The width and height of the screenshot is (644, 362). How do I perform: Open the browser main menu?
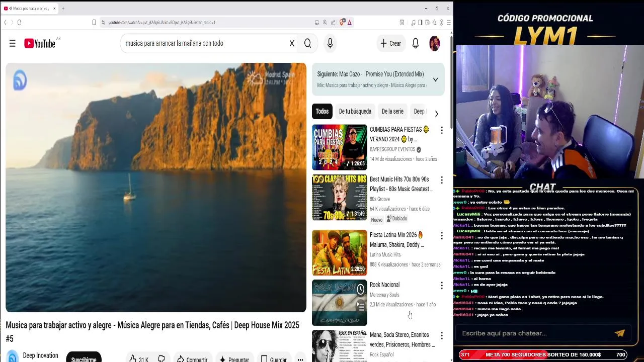(448, 22)
